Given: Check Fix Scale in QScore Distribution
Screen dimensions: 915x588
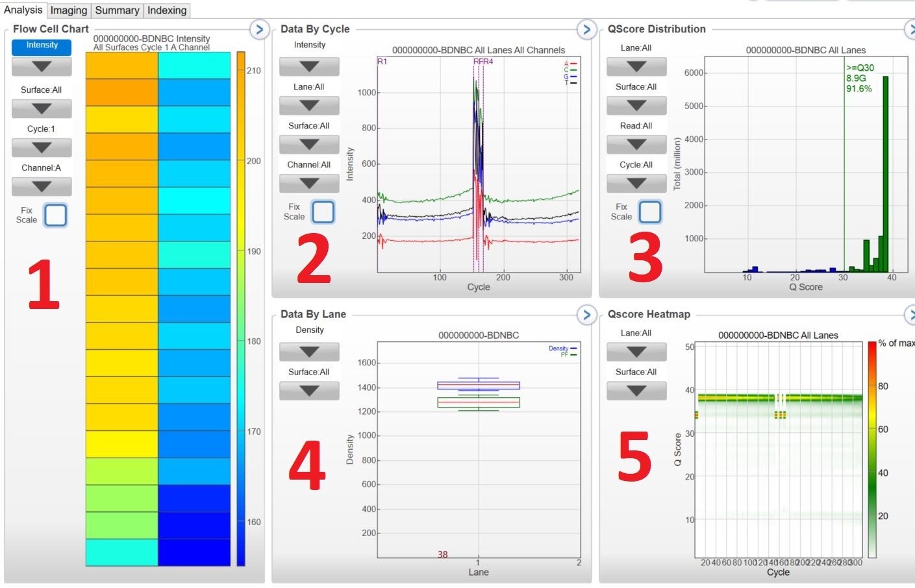Looking at the screenshot, I should pos(650,212).
